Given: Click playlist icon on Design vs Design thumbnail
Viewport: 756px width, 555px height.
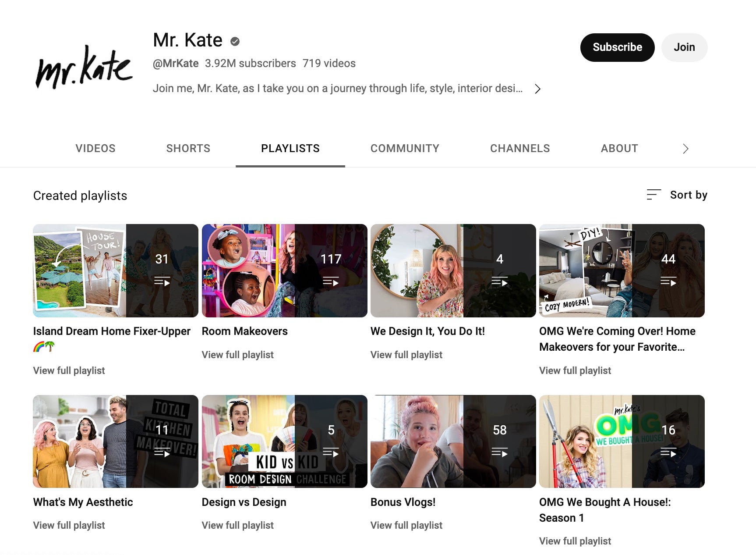Looking at the screenshot, I should click(331, 452).
